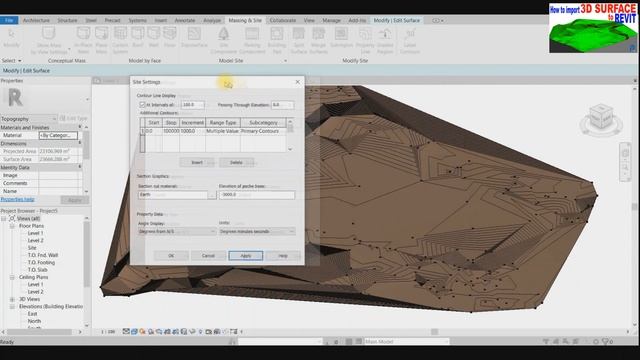This screenshot has width=640, height=360.
Task: Collapse the Ceiling Plans tree node
Action: (x=12, y=278)
